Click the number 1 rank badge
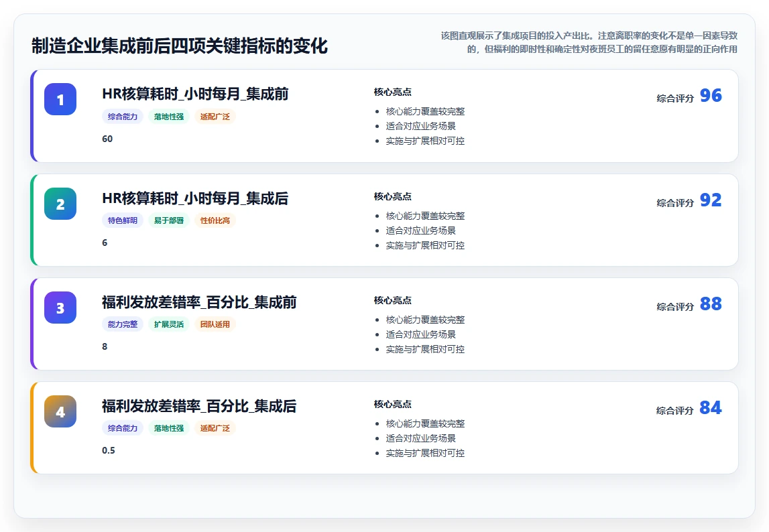Screen dimensions: 769x532 pyautogui.click(x=60, y=99)
